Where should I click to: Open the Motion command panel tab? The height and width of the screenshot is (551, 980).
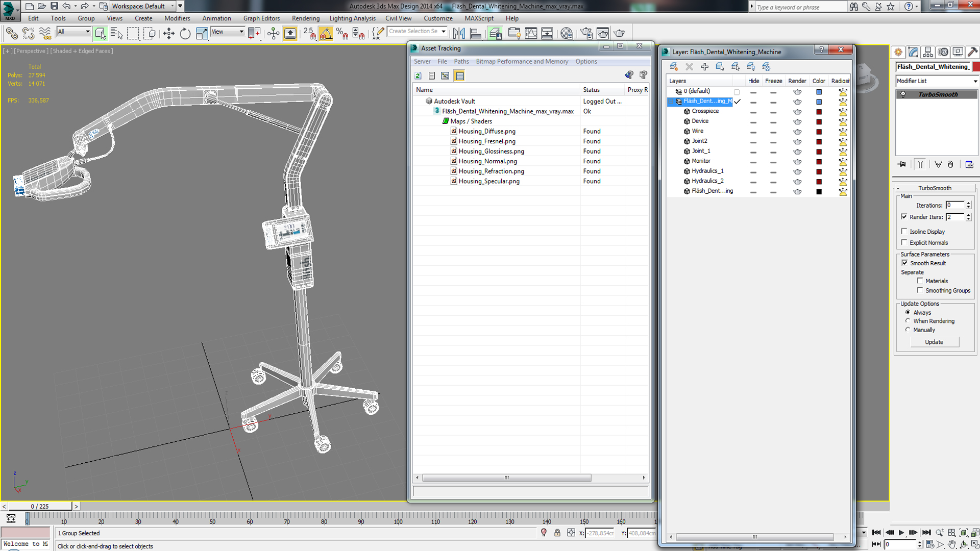point(943,52)
